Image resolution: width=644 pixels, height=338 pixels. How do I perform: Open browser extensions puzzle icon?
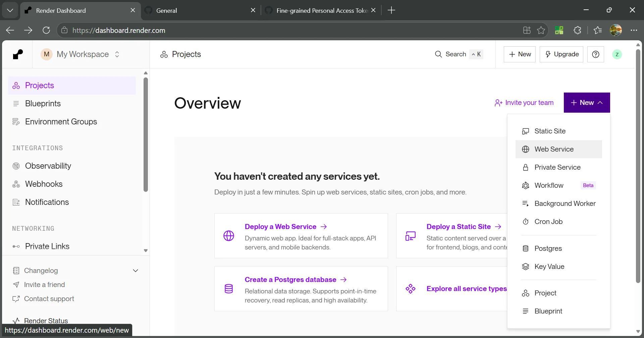pos(577,30)
